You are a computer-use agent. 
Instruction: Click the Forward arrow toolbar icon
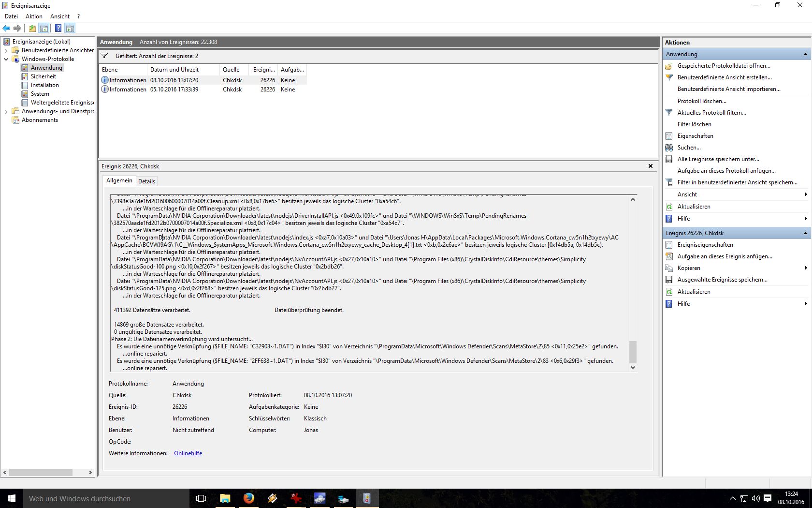pos(17,29)
